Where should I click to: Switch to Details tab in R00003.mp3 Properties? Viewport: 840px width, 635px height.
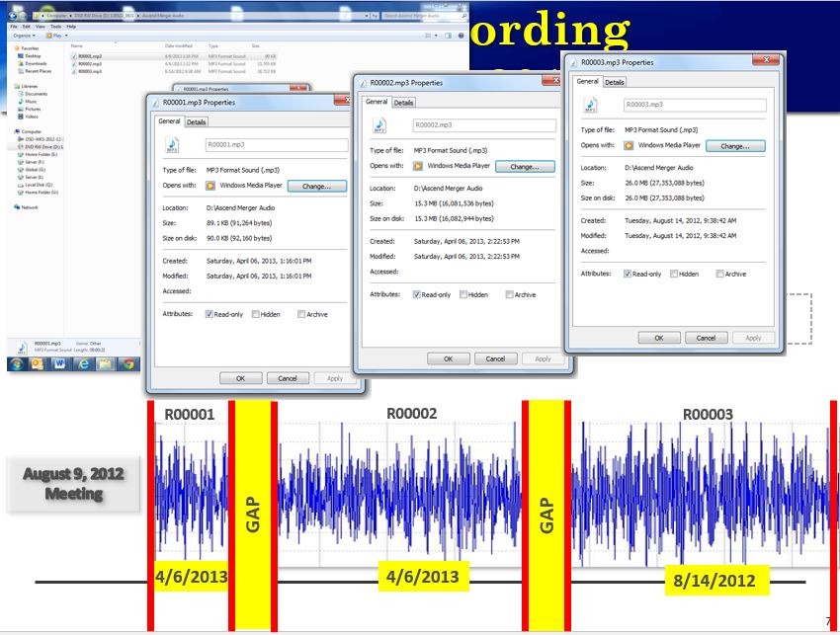coord(615,82)
